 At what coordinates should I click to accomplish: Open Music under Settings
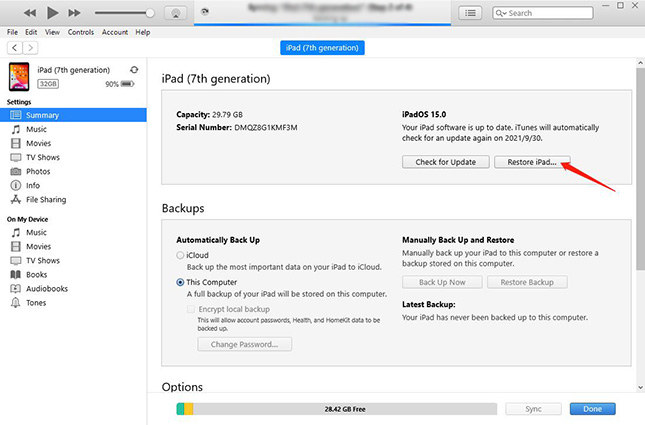click(36, 129)
